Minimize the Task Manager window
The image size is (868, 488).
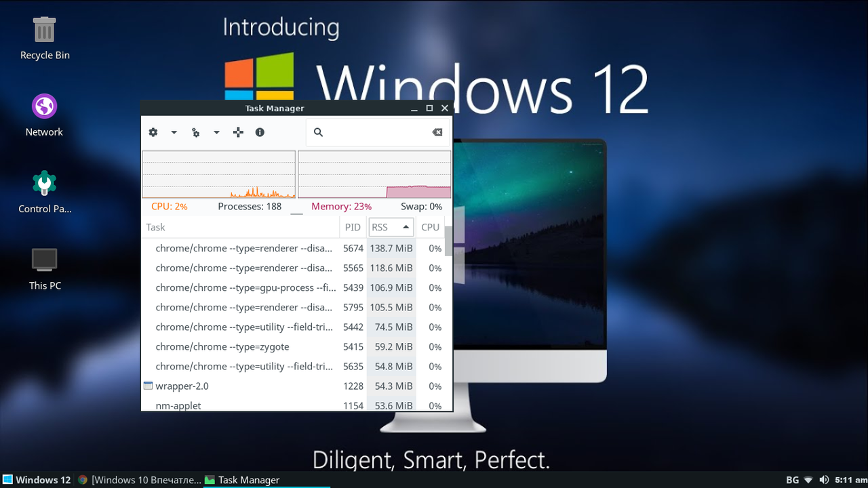click(x=414, y=108)
